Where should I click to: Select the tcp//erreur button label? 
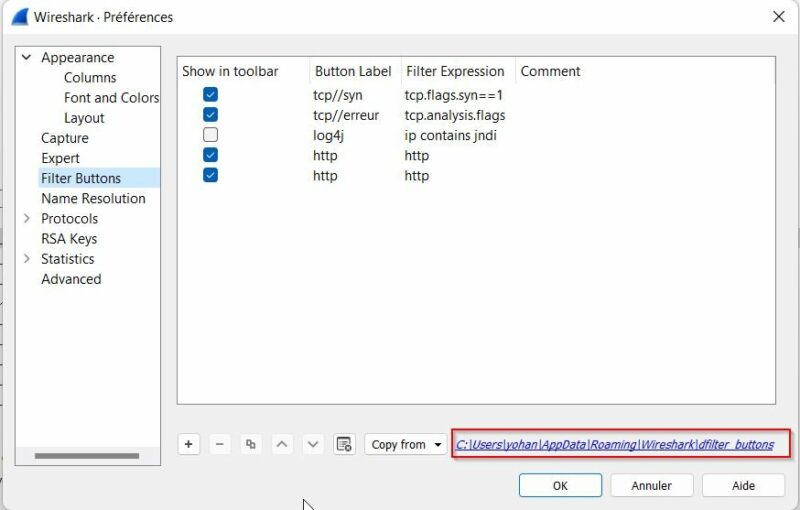click(x=346, y=115)
